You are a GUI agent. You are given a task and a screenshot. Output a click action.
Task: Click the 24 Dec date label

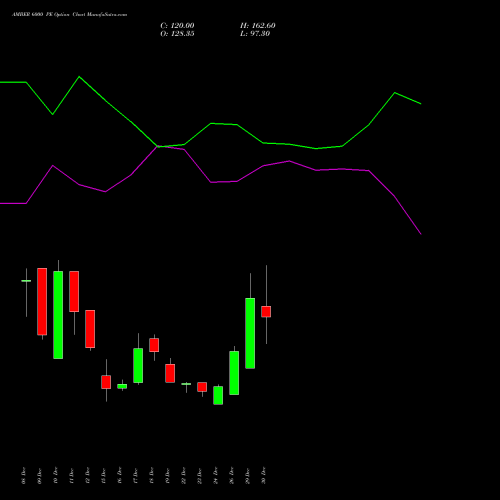click(215, 475)
